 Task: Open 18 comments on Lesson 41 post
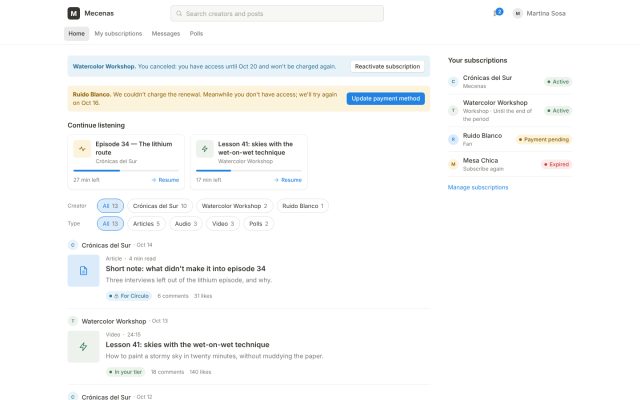click(x=167, y=372)
